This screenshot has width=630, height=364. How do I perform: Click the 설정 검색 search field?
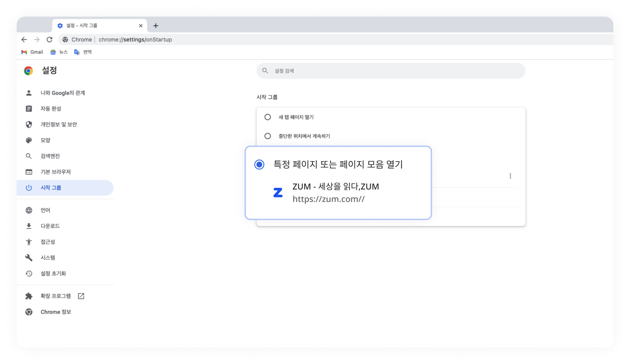[391, 71]
